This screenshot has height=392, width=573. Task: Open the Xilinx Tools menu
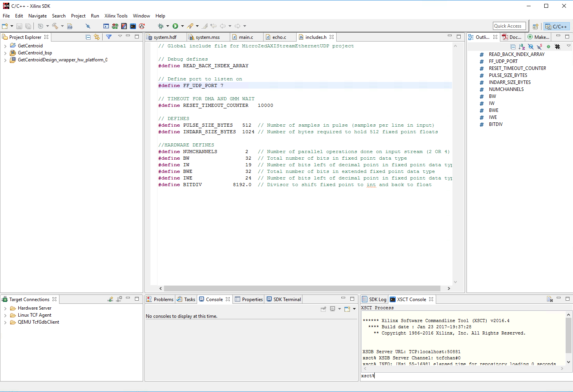(116, 16)
